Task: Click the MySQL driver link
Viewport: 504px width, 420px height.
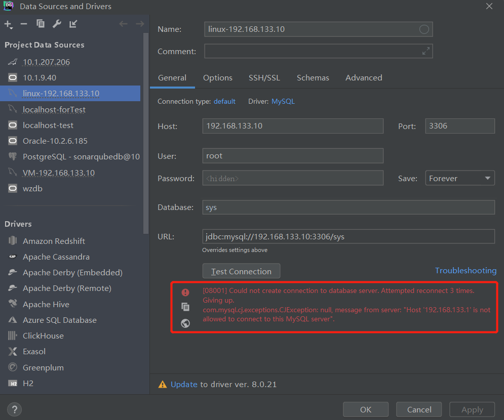Action: click(283, 102)
